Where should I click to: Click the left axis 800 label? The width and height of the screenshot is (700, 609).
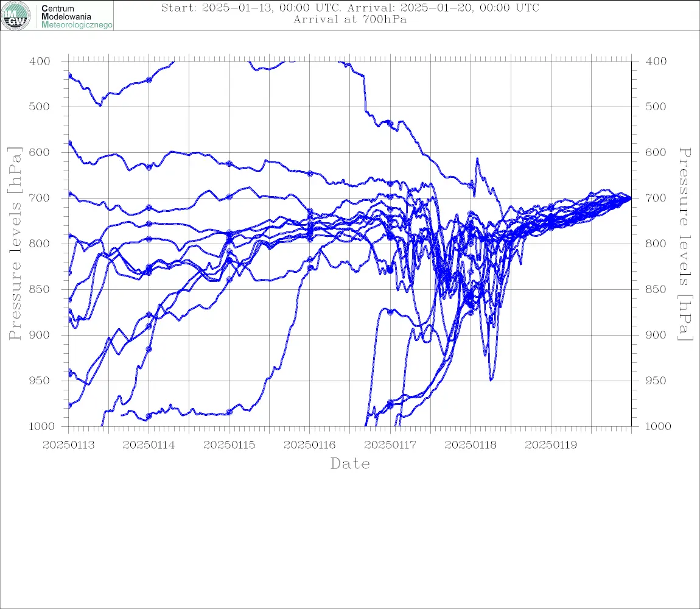[x=40, y=244]
